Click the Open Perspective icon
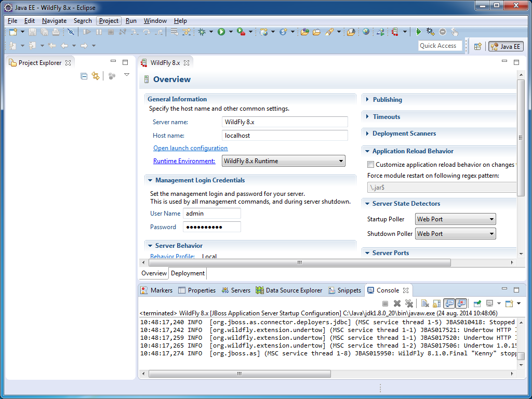 pyautogui.click(x=478, y=46)
